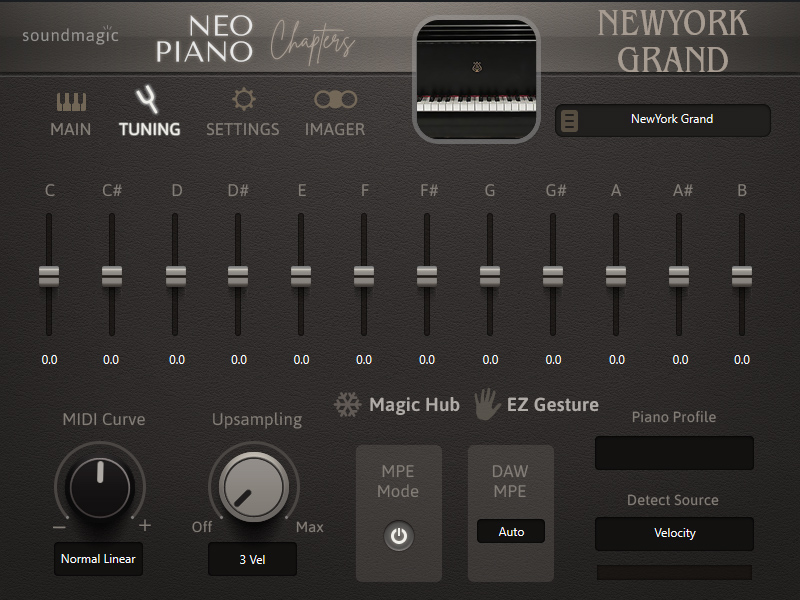Open the empty Piano Profile dropdown
Viewport: 800px width, 600px height.
[x=674, y=453]
